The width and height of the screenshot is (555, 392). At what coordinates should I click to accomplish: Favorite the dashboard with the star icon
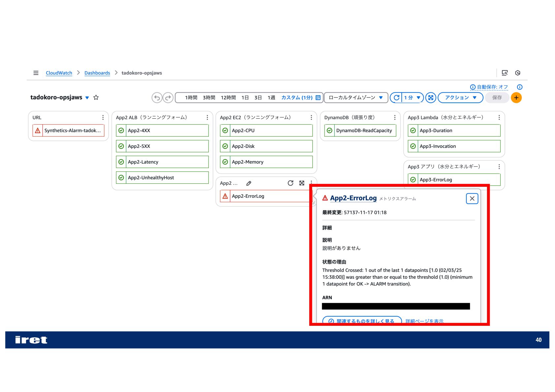pos(96,98)
